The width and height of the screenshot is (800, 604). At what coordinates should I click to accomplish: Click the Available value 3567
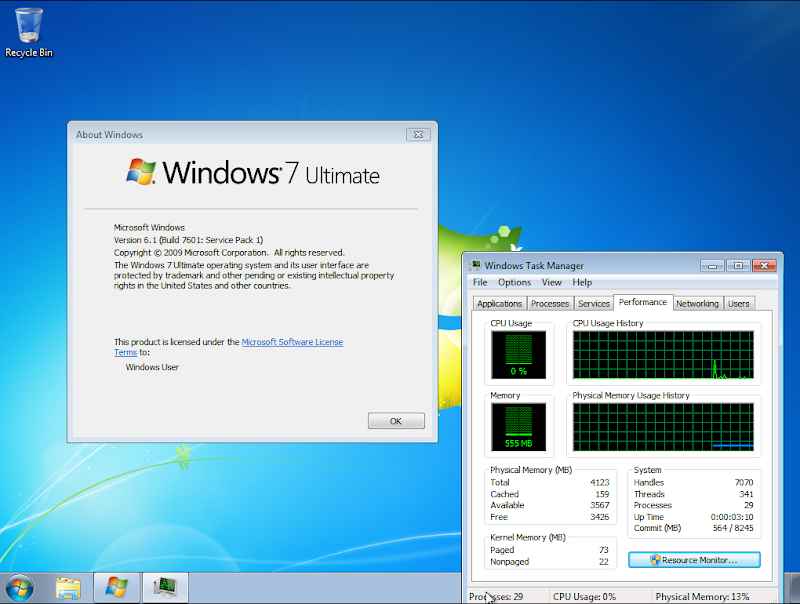(x=599, y=505)
